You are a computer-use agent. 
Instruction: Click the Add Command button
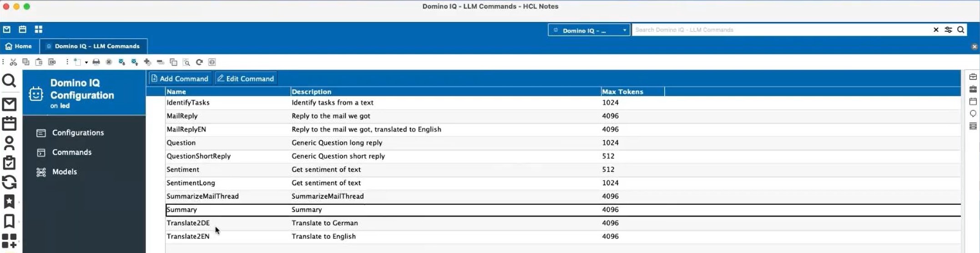tap(180, 79)
